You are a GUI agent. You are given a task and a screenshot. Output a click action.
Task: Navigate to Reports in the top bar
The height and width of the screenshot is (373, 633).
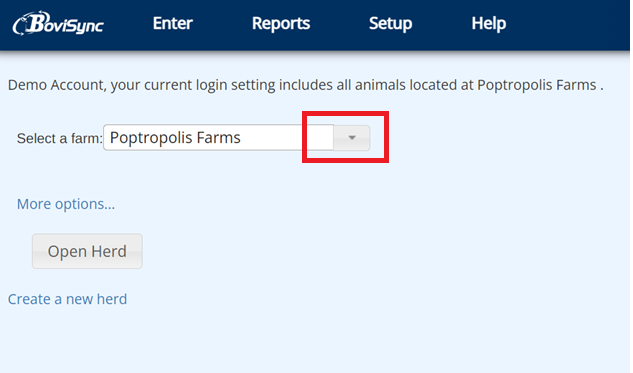pyautogui.click(x=281, y=23)
